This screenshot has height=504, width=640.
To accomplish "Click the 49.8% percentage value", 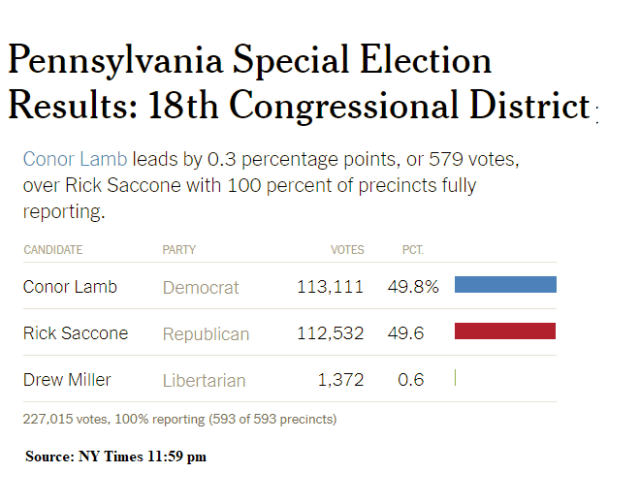I will pos(413,287).
